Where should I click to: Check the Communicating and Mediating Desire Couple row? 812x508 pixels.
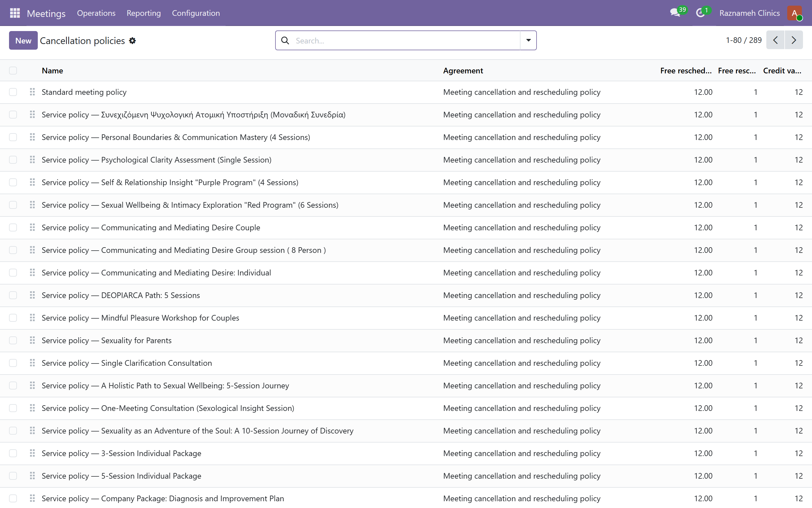13,227
